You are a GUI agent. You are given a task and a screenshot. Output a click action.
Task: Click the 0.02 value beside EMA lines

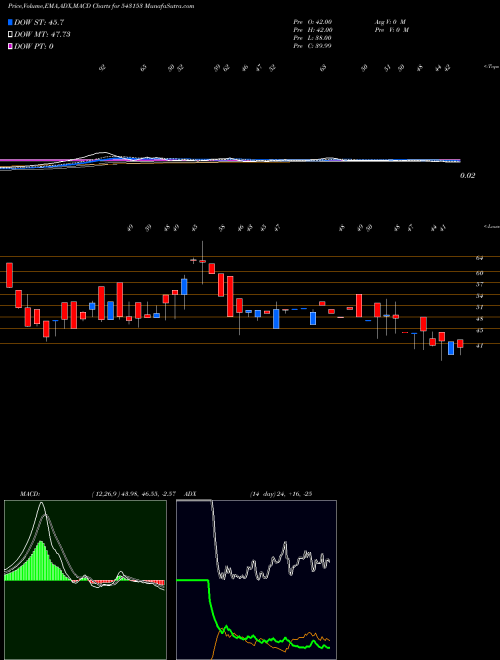[468, 176]
